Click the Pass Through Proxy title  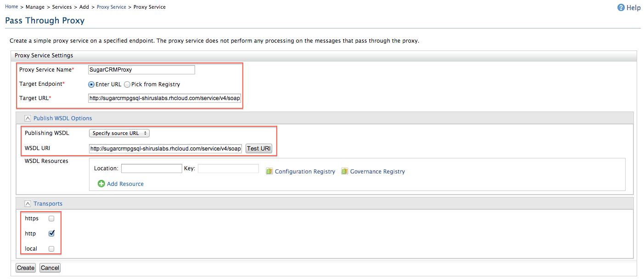pos(45,21)
